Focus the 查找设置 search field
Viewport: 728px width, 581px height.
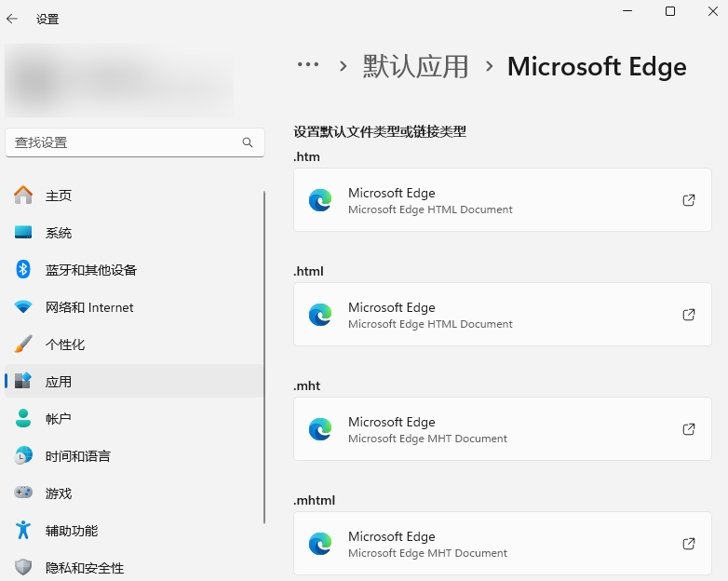coord(121,142)
